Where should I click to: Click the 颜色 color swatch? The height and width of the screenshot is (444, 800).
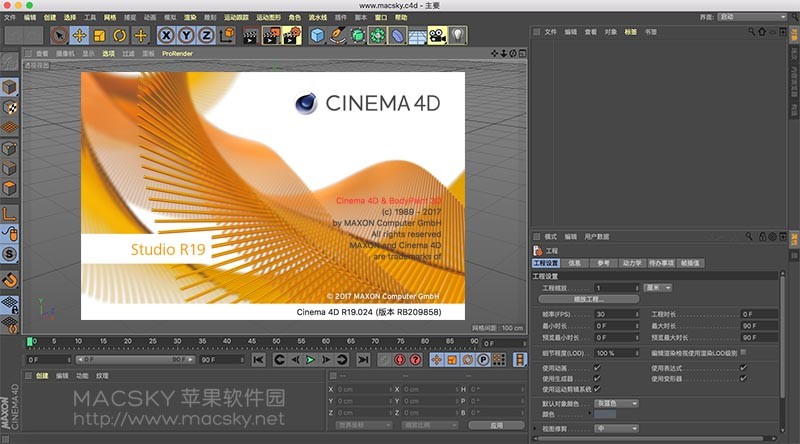pyautogui.click(x=605, y=414)
